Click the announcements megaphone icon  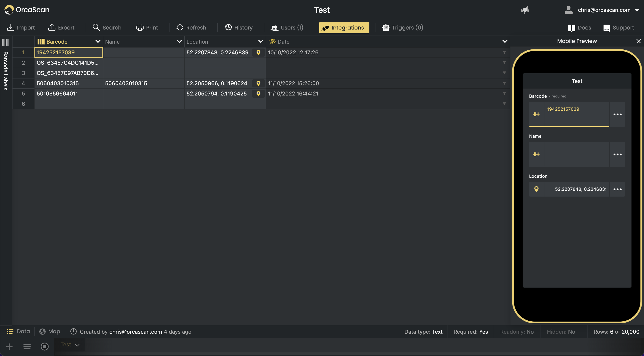tap(525, 10)
